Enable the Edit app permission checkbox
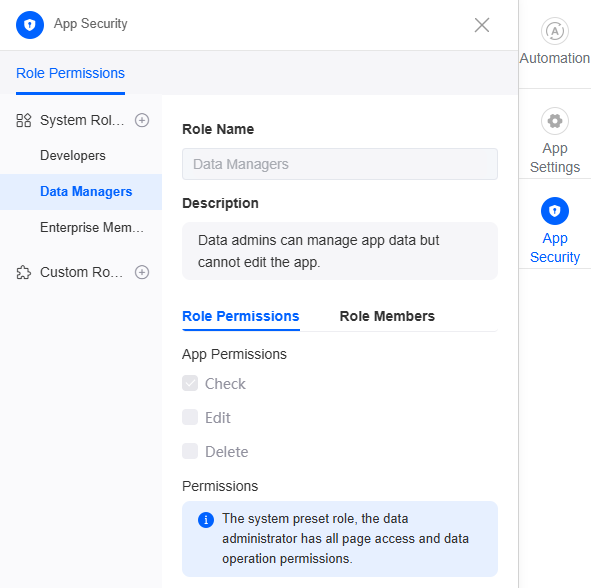The image size is (591, 588). pyautogui.click(x=190, y=417)
